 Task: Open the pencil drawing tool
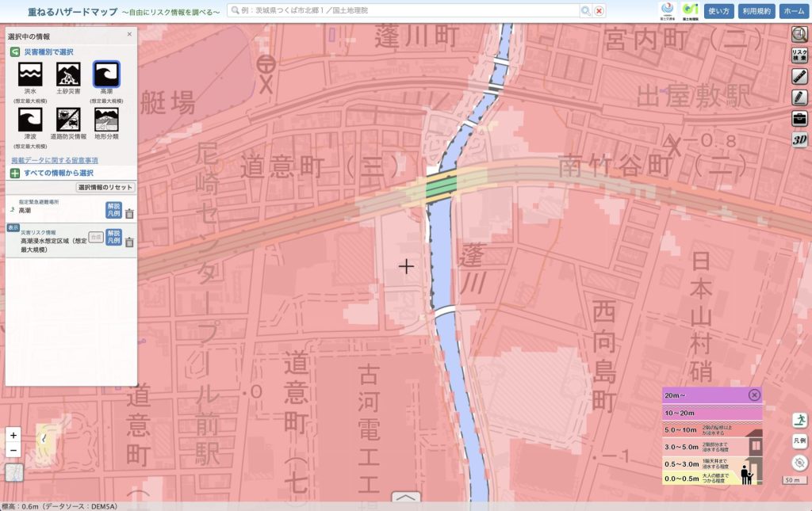pyautogui.click(x=799, y=97)
